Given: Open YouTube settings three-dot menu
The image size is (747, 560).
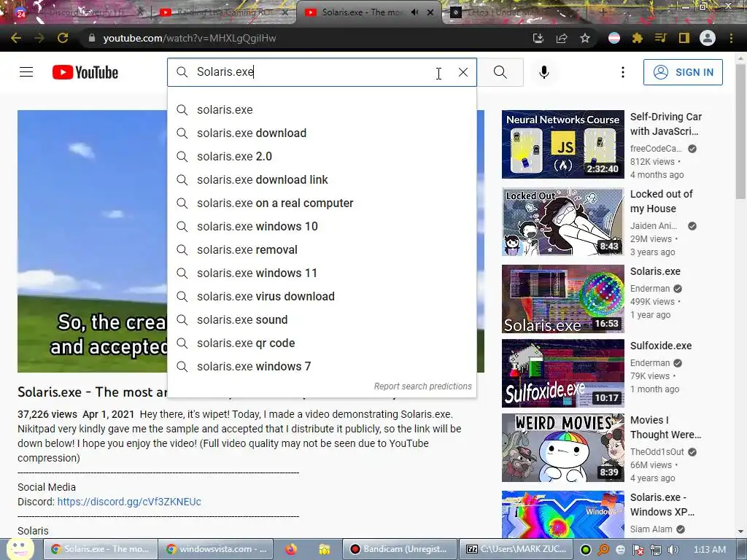Looking at the screenshot, I should [x=623, y=72].
